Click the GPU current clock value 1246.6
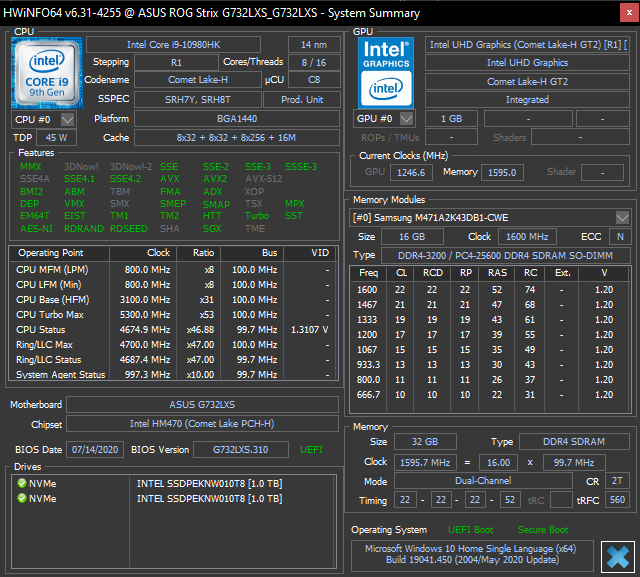The height and width of the screenshot is (577, 640). [412, 172]
